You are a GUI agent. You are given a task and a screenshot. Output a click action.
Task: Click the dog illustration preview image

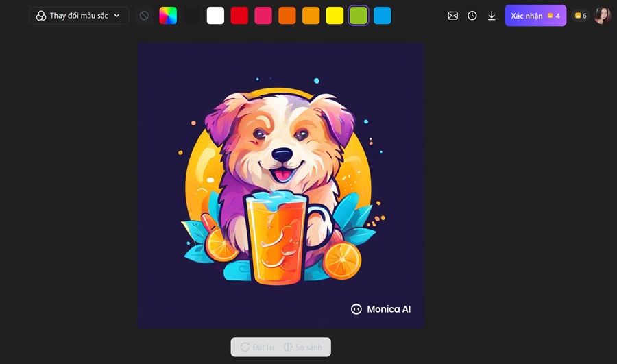[280, 185]
